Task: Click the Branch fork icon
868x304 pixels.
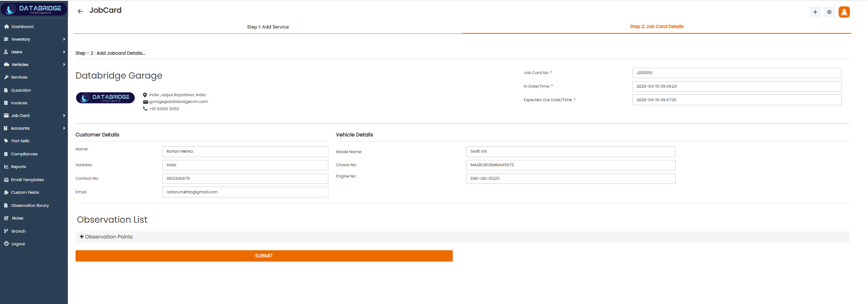Action: click(x=6, y=231)
